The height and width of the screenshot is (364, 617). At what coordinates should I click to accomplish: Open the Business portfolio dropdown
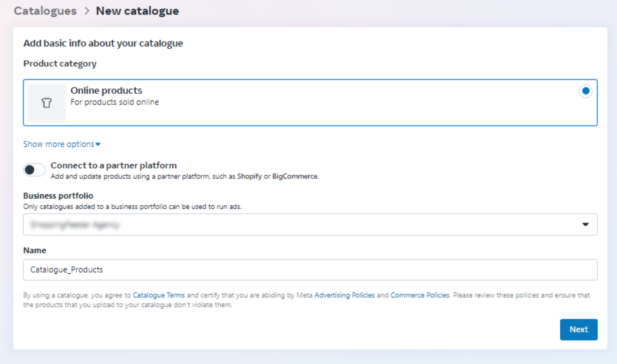[x=310, y=224]
